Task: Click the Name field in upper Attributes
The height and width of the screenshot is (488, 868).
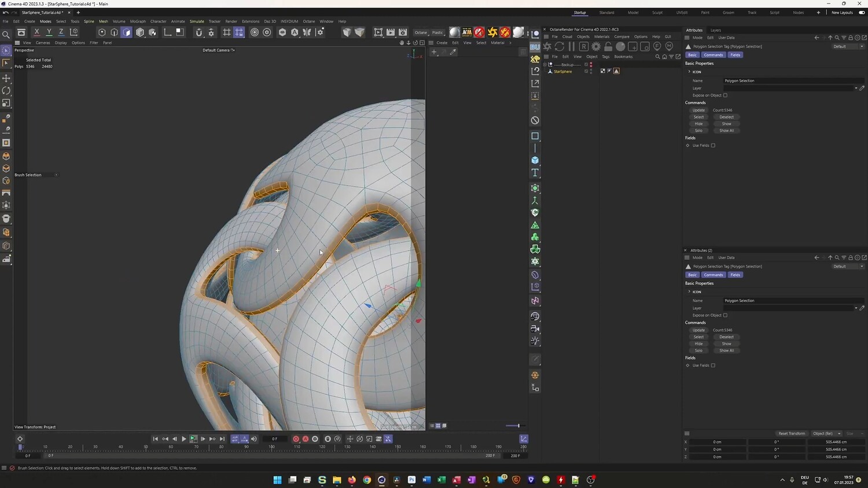Action: pos(793,81)
